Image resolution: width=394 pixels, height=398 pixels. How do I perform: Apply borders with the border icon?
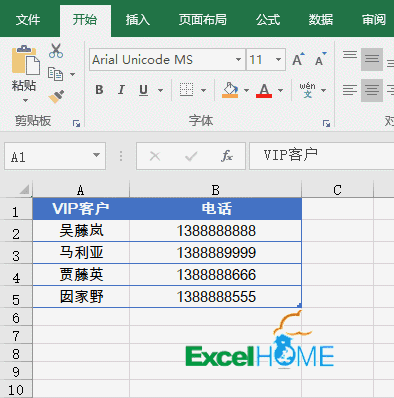coord(186,90)
